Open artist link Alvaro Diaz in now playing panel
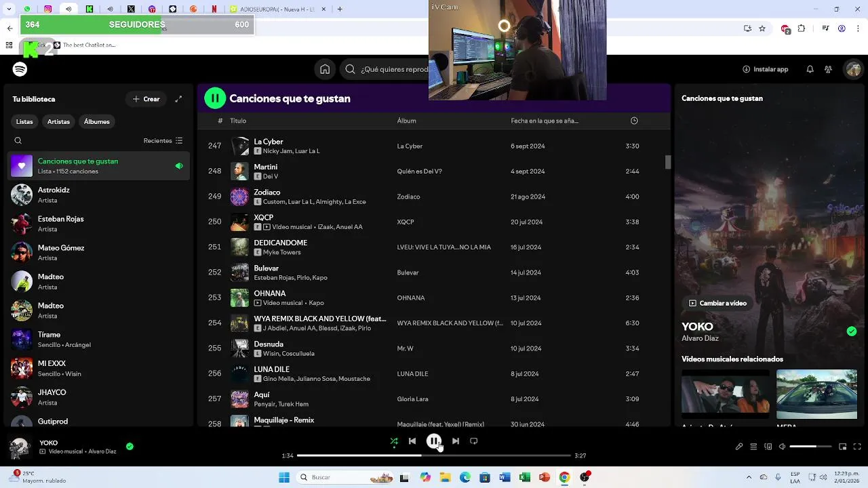868x488 pixels. (x=700, y=338)
